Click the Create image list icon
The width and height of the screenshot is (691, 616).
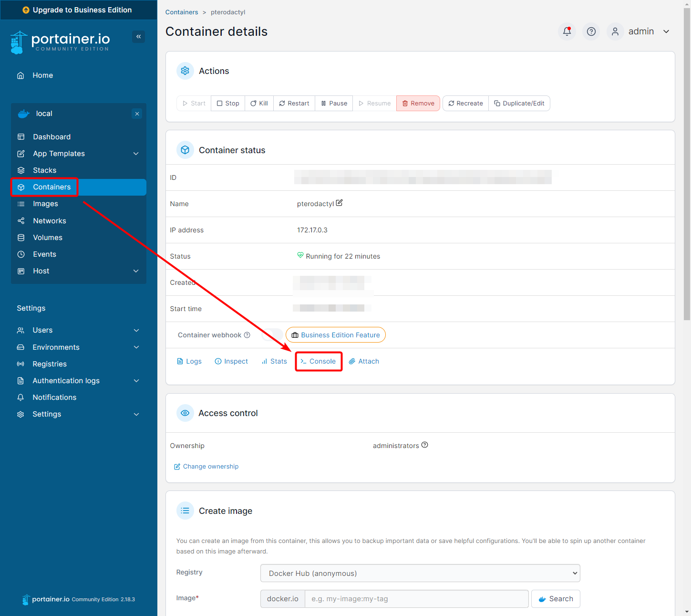(x=185, y=511)
